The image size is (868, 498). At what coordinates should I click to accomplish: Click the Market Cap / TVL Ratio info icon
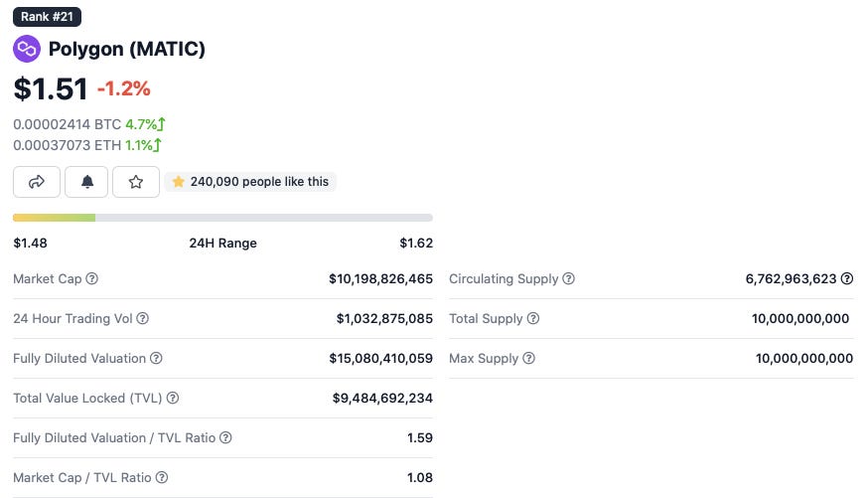pos(162,477)
